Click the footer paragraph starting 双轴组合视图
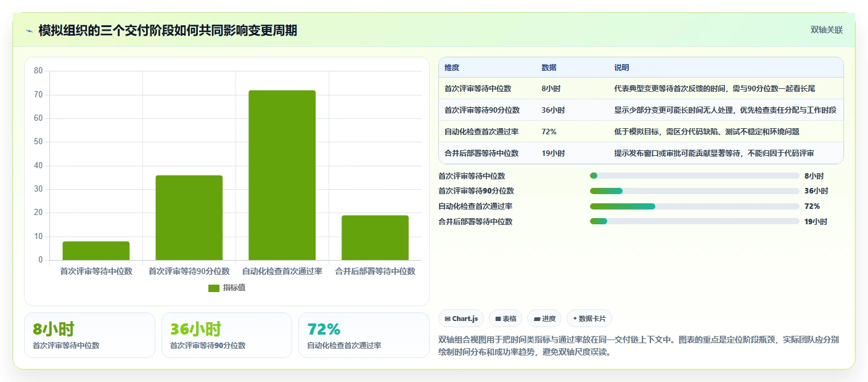 tap(639, 346)
